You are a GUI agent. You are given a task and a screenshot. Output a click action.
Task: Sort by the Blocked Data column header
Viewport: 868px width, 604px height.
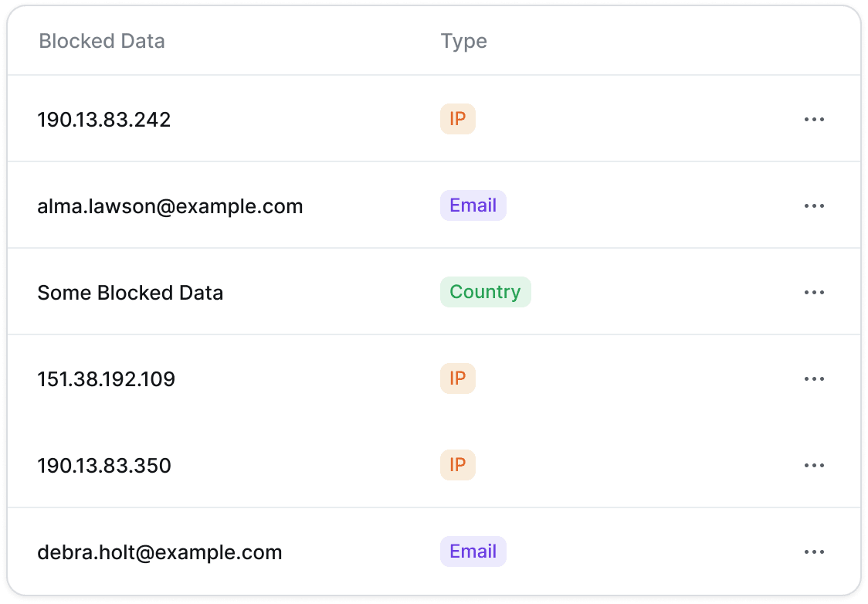(102, 41)
